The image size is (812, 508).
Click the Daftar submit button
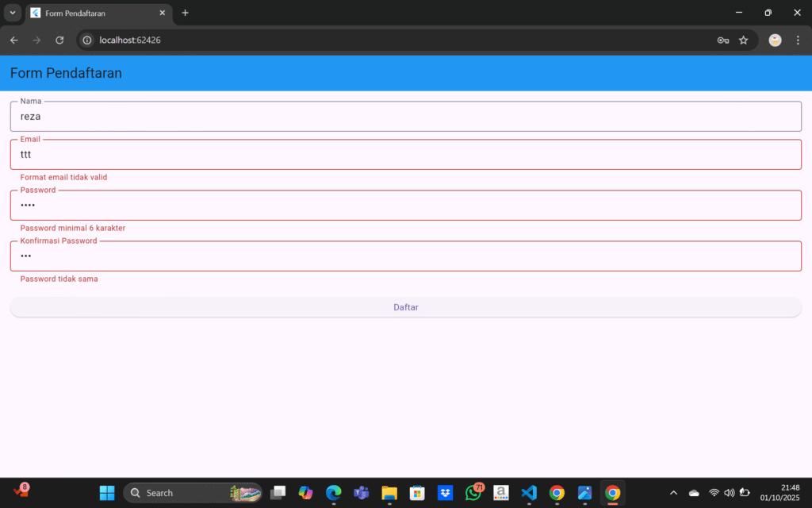tap(405, 307)
